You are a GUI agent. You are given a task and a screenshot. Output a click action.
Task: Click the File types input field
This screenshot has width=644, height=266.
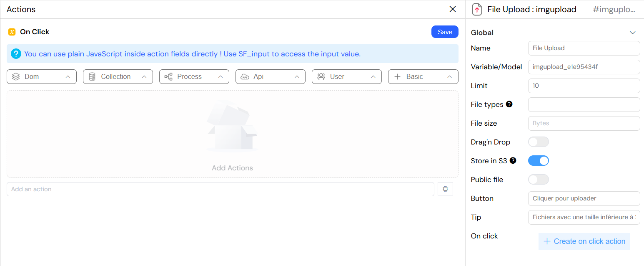coord(584,104)
